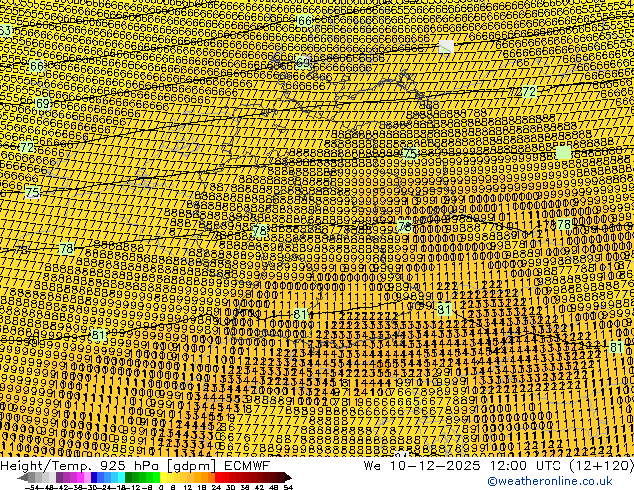The image size is (634, 490).
Task: Click the gray left arrow of the color legend
Action: [x=23, y=478]
